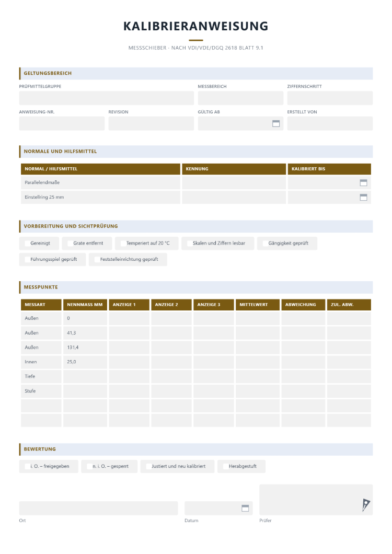Image resolution: width=392 pixels, height=554 pixels.
Task: Click the Abweichung column header
Action: click(x=303, y=305)
